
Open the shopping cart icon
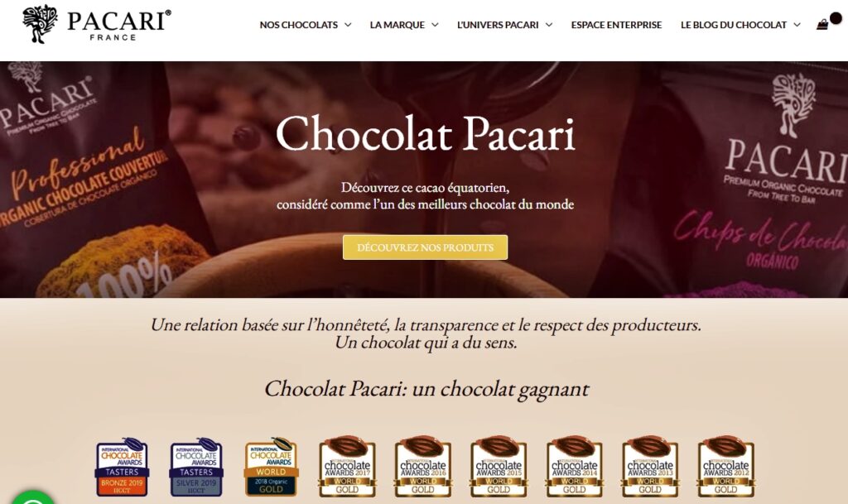coord(822,24)
